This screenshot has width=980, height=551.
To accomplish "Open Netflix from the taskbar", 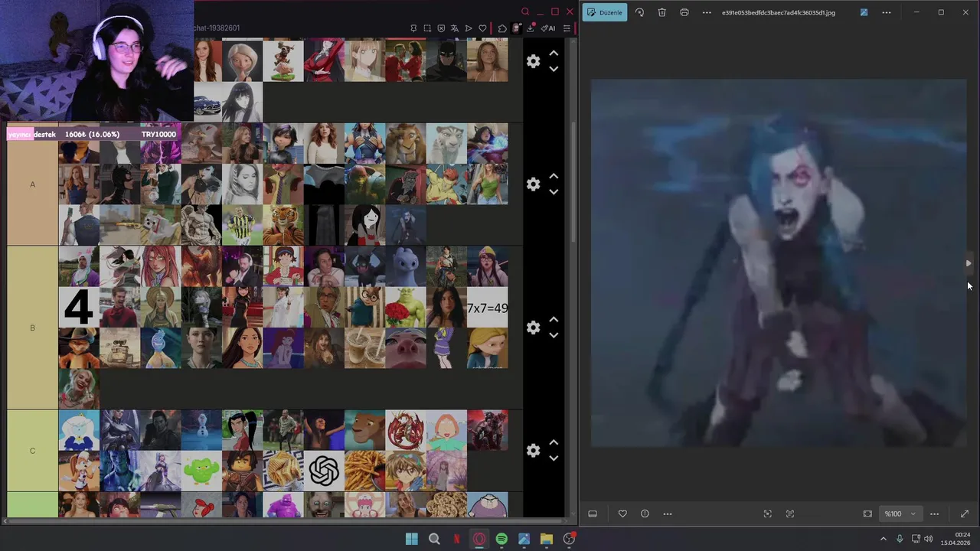I will 457,539.
